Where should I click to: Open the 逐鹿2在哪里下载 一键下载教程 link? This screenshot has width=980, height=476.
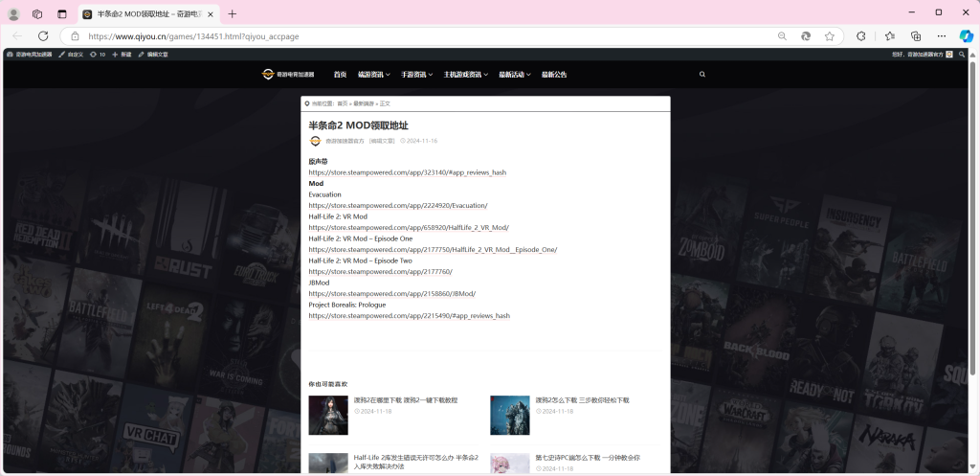click(406, 400)
